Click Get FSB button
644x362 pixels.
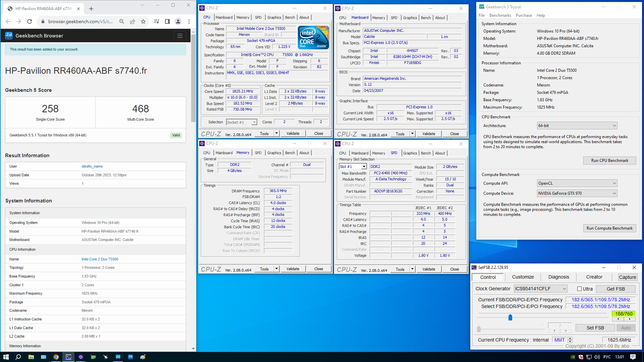pos(615,289)
